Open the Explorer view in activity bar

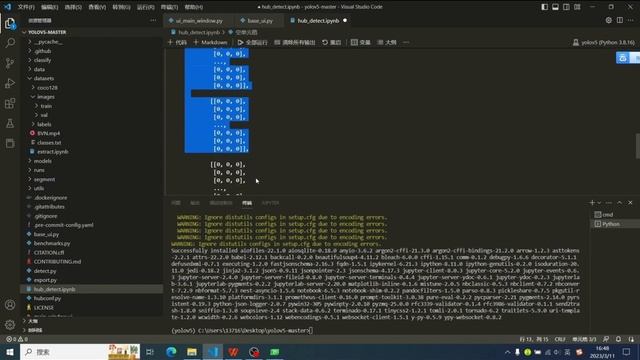10,24
